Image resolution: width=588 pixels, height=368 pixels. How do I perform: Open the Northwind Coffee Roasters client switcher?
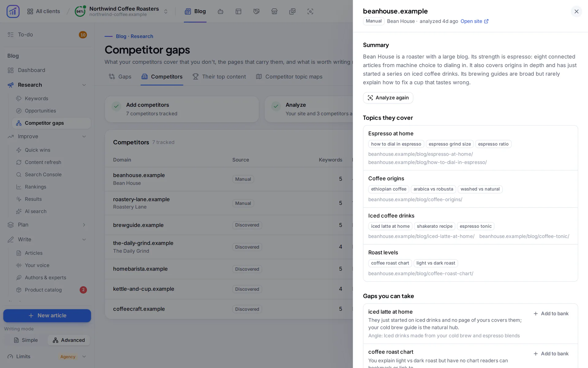tap(122, 11)
